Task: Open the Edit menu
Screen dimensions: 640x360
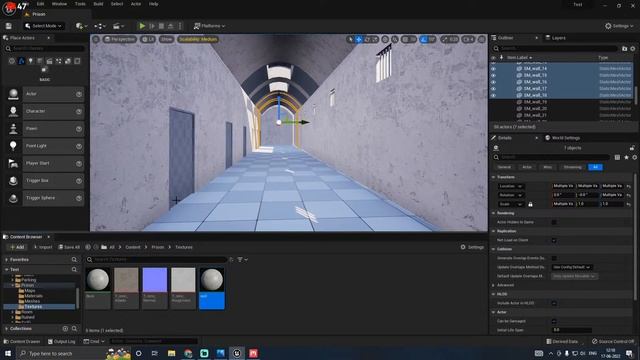Action: (x=40, y=4)
